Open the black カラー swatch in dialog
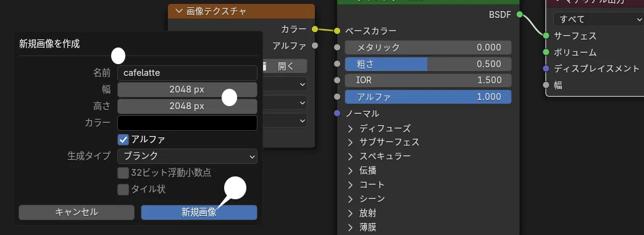 (187, 123)
